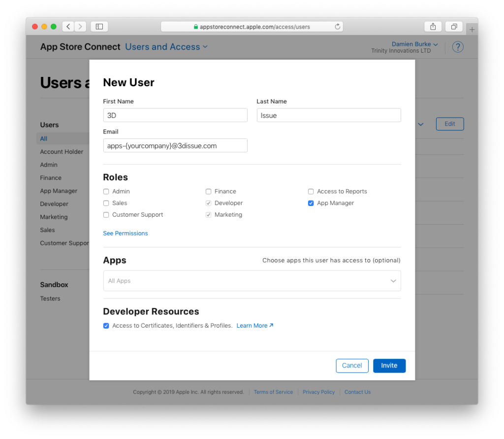Check the Finance role checkbox

(x=208, y=192)
